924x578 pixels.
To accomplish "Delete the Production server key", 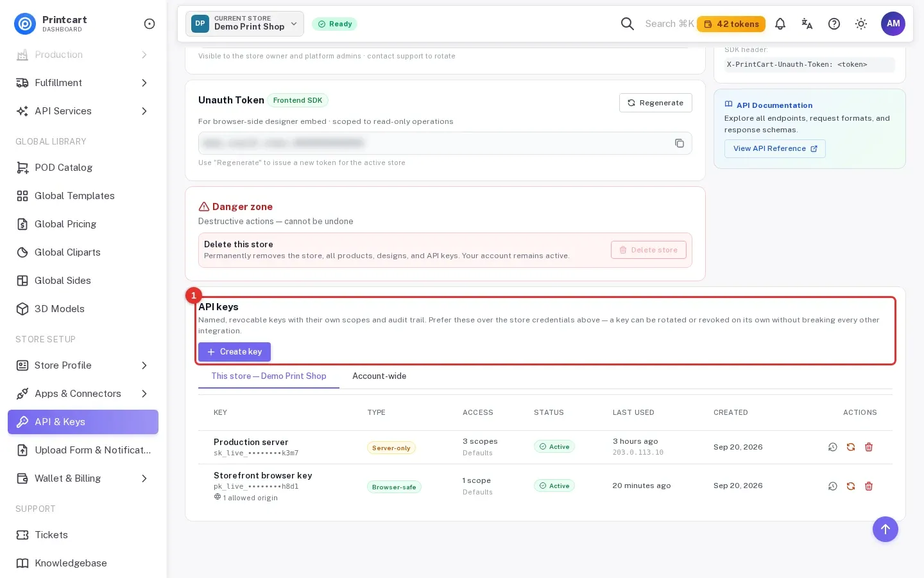I will [869, 447].
